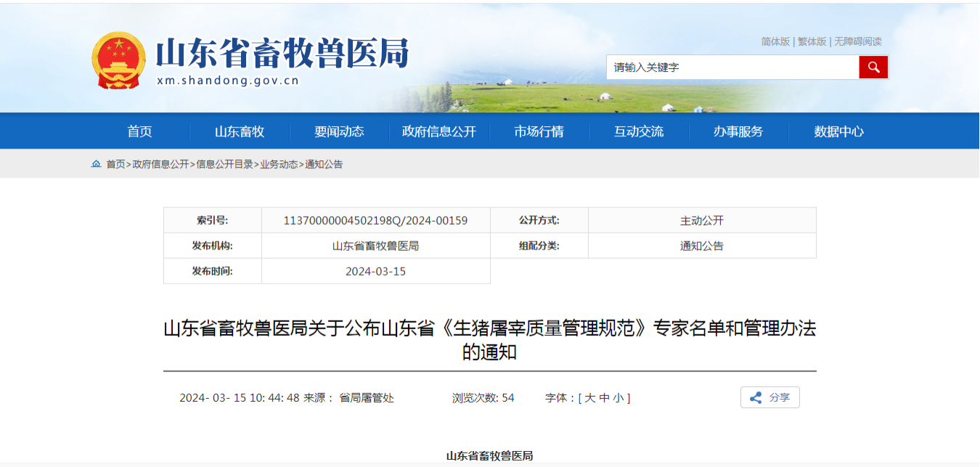Focus the 请输入关键字 search field
Viewport: 980px width, 467px height.
[732, 67]
